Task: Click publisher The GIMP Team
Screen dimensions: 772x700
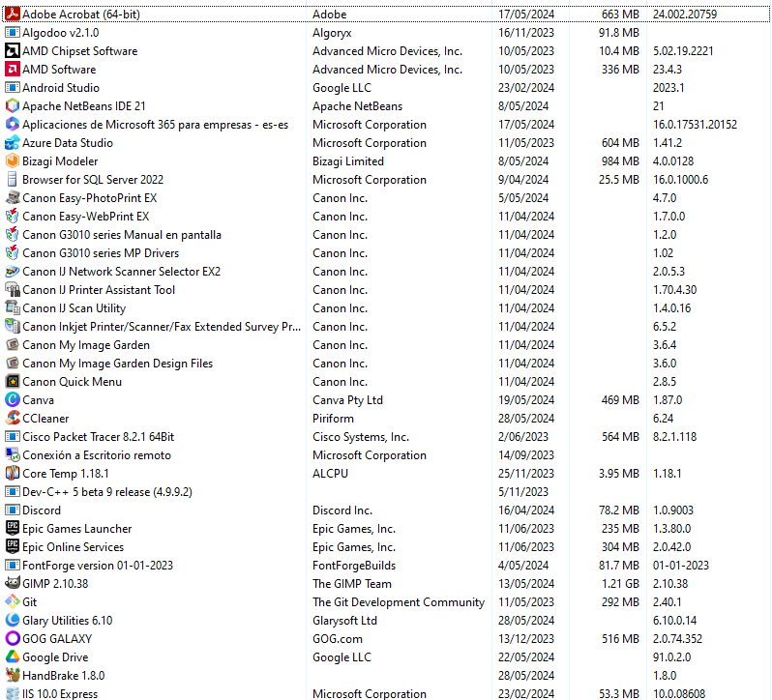Action: click(x=352, y=583)
